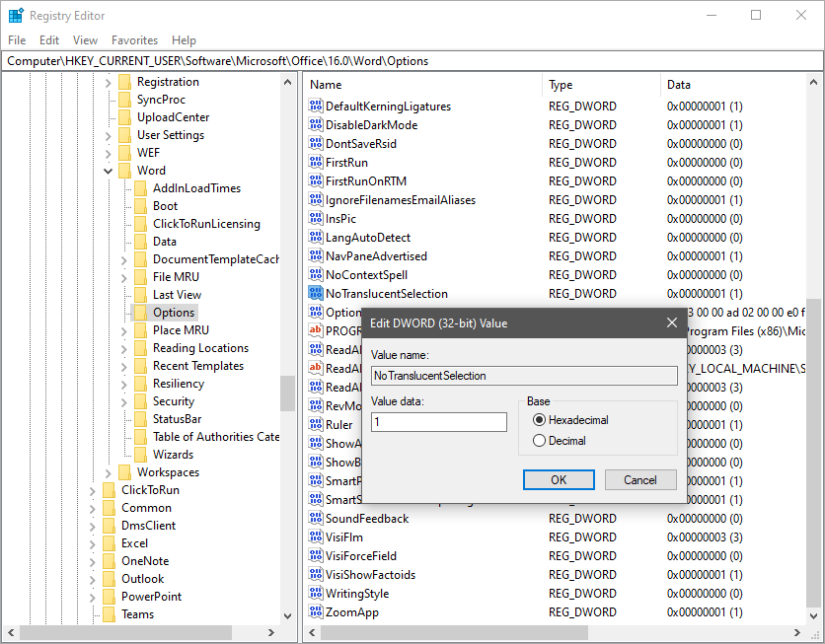825x644 pixels.
Task: Click the registry path address bar
Action: coord(412,61)
